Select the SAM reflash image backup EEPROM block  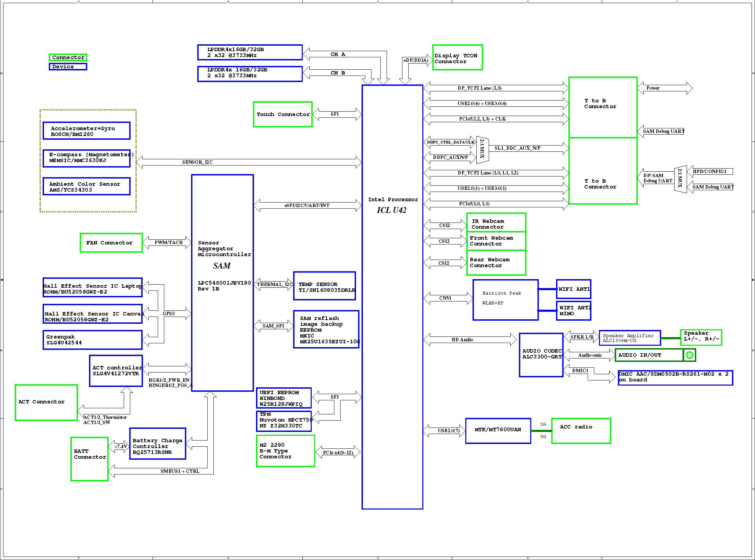coord(326,329)
